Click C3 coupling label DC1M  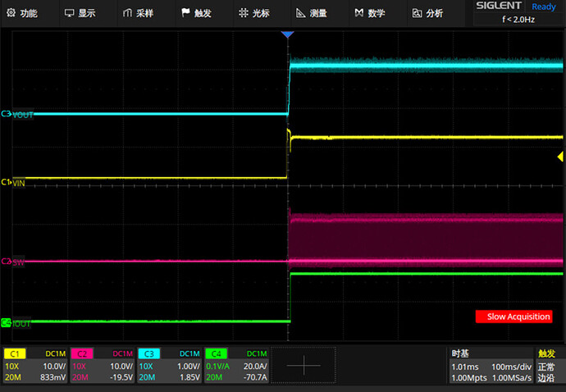[189, 353]
